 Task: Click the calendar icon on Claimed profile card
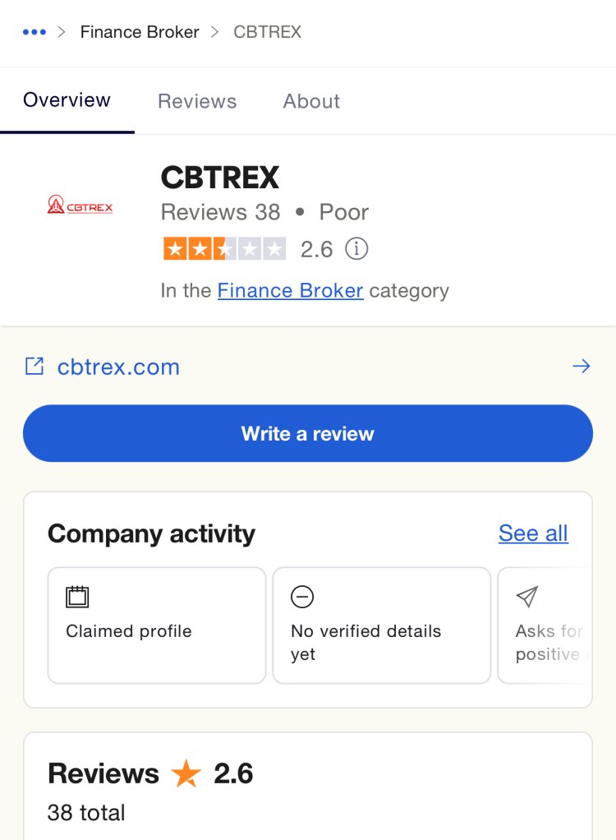(x=77, y=596)
